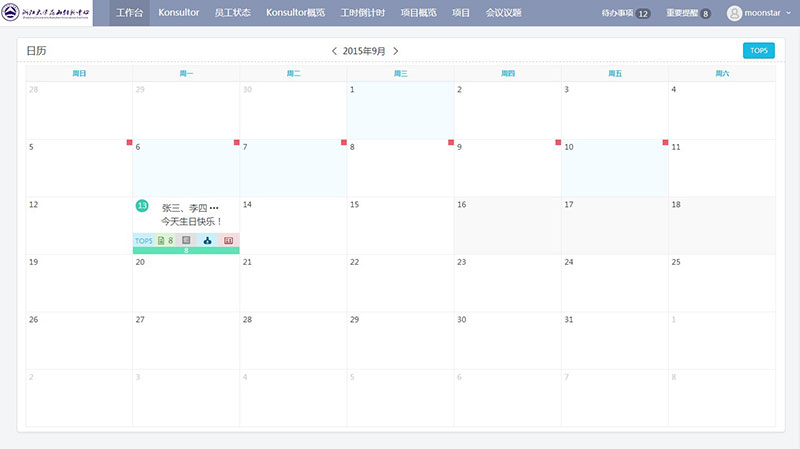Click the red calendar icon on the 13th
The height and width of the screenshot is (449, 800).
pos(228,241)
